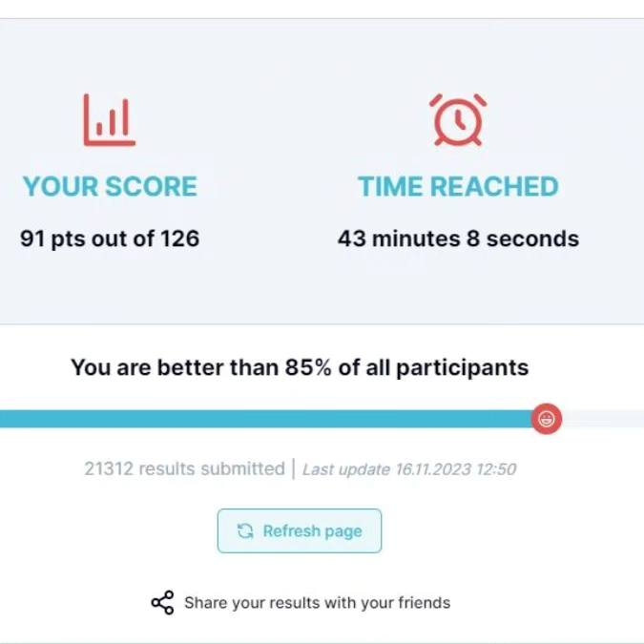Click the 'You are better than' sentence
The width and height of the screenshot is (644, 644).
tap(300, 367)
